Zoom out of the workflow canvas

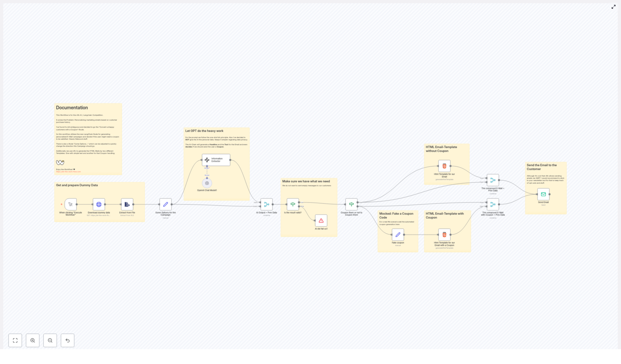50,340
